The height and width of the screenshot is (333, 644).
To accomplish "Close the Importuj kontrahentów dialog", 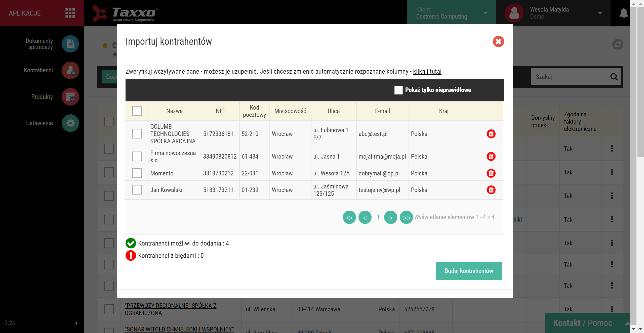I will [x=498, y=41].
